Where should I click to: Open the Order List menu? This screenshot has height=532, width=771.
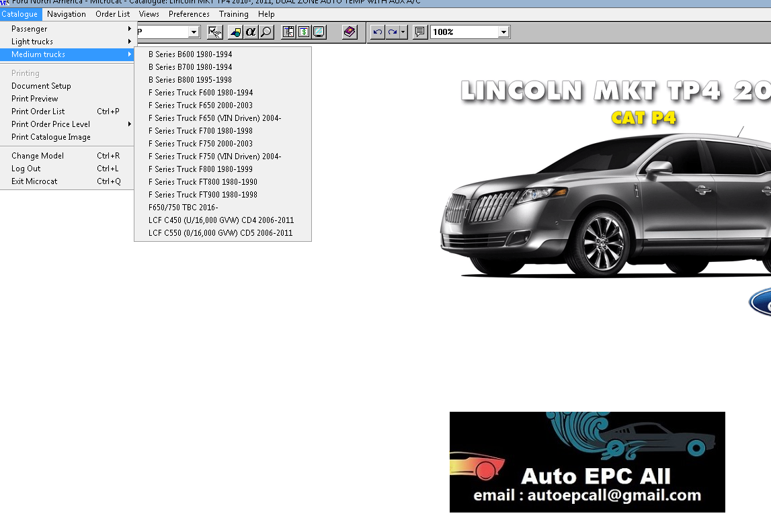(113, 14)
